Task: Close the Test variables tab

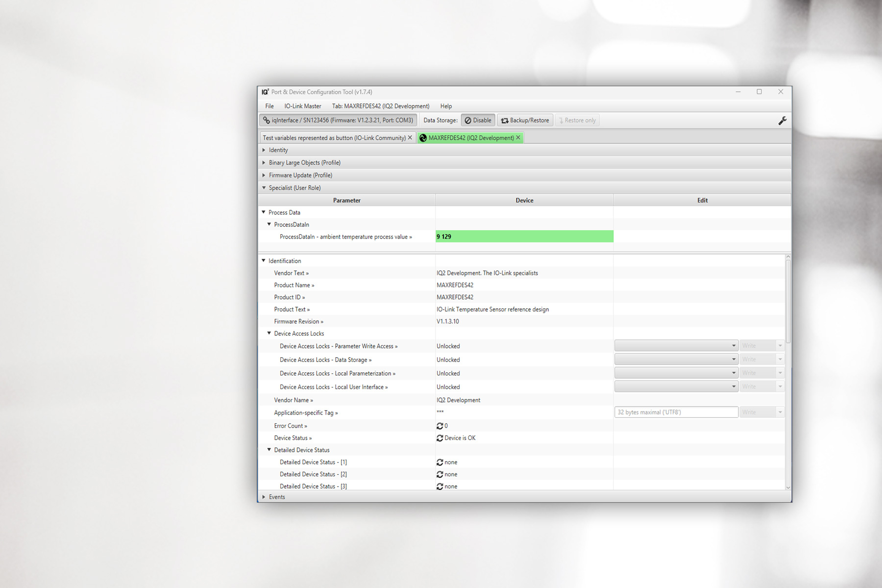Action: tap(410, 138)
